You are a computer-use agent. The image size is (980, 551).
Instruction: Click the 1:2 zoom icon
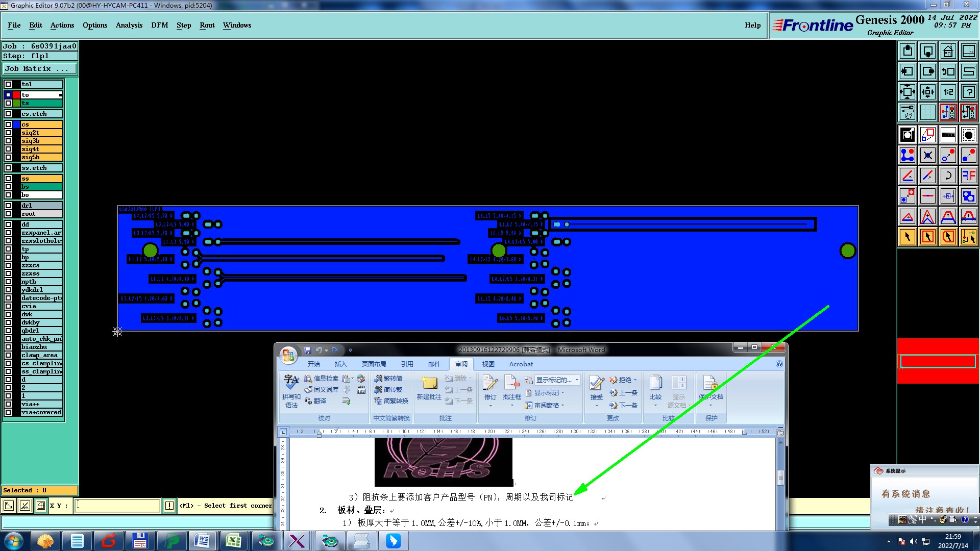point(948,92)
